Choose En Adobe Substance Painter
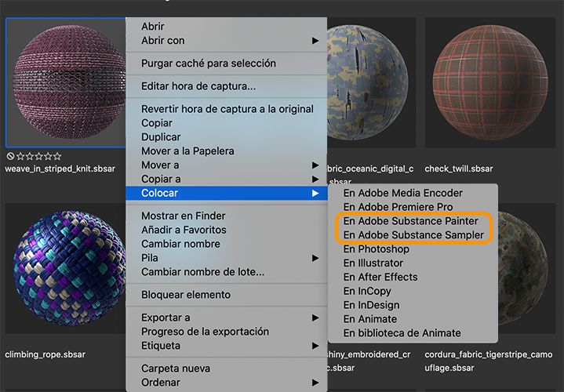Image resolution: width=564 pixels, height=392 pixels. click(413, 221)
